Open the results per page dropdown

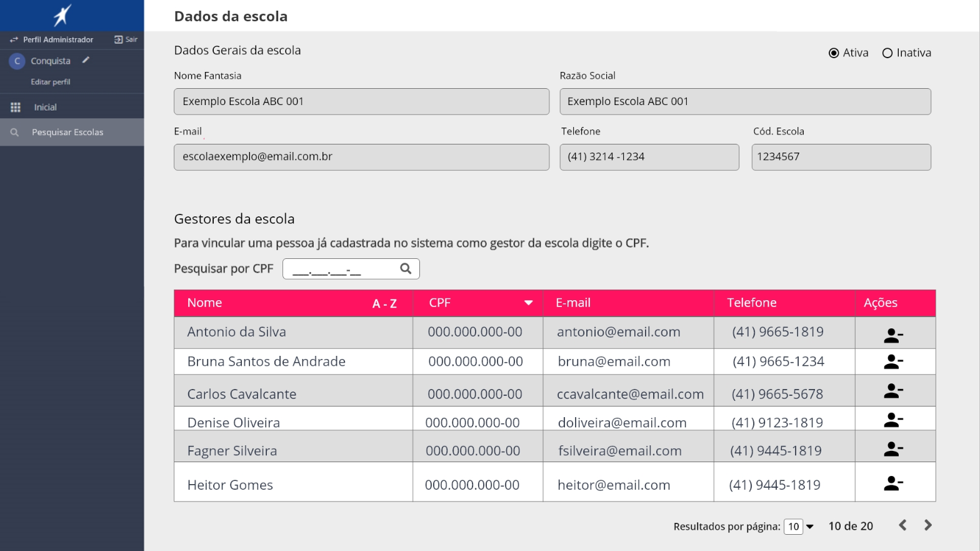799,527
